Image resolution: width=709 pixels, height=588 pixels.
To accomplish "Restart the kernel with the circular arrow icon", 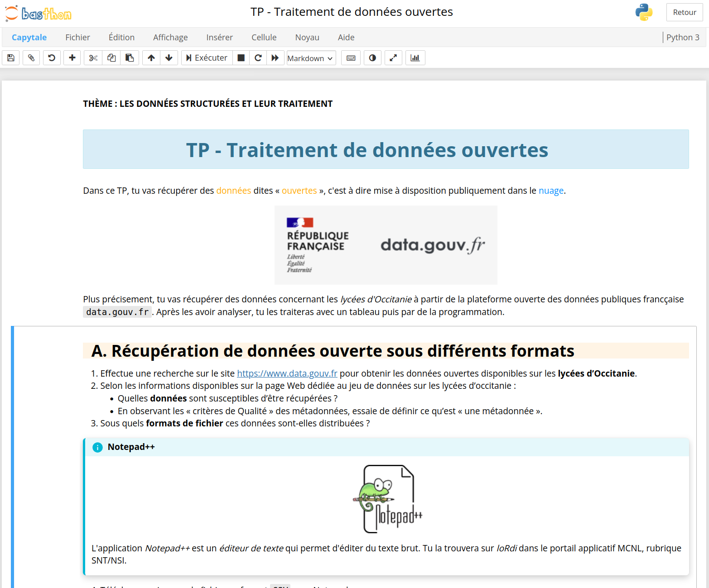I will [x=258, y=57].
